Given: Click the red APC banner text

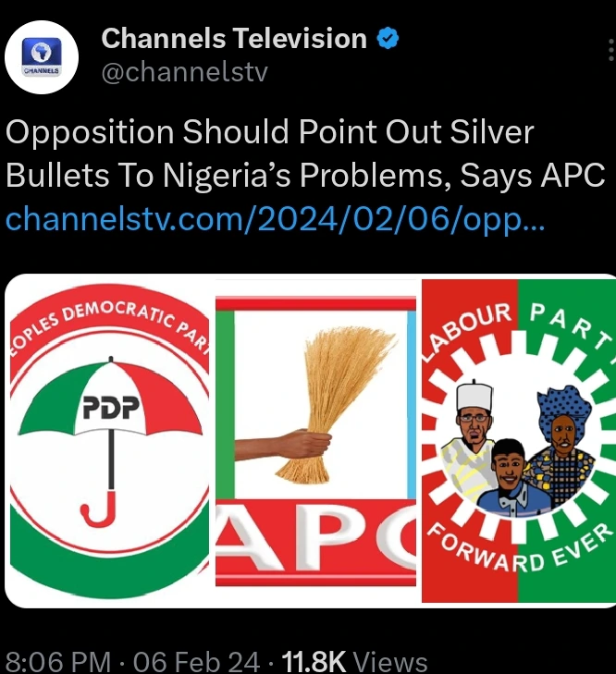Looking at the screenshot, I should pyautogui.click(x=315, y=542).
